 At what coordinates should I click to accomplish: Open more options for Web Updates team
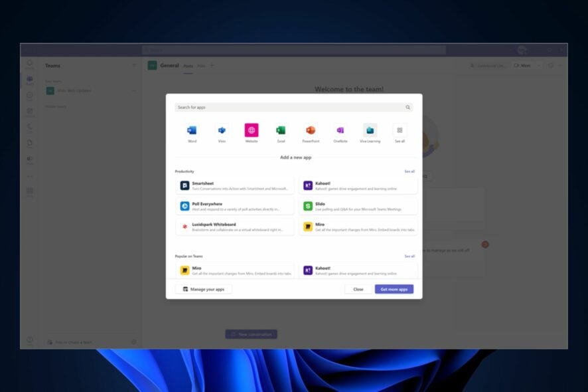click(136, 90)
